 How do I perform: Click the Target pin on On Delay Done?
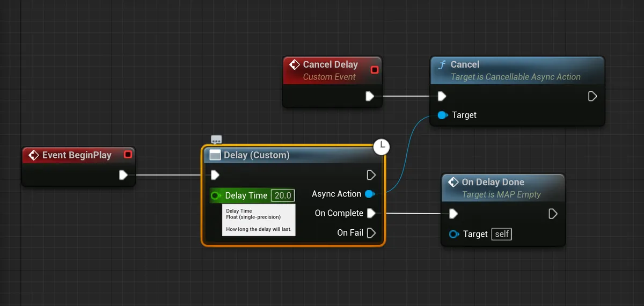453,234
